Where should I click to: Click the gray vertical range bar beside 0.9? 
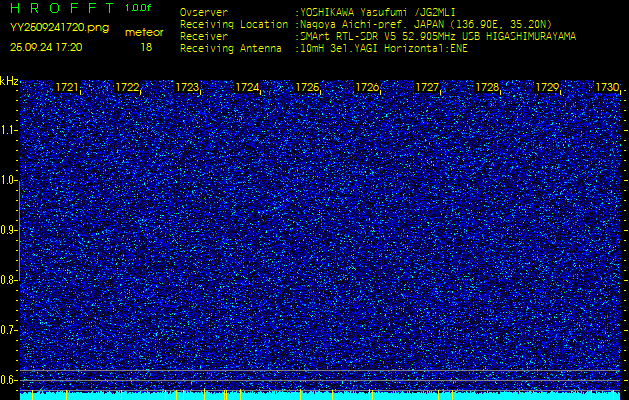19,230
